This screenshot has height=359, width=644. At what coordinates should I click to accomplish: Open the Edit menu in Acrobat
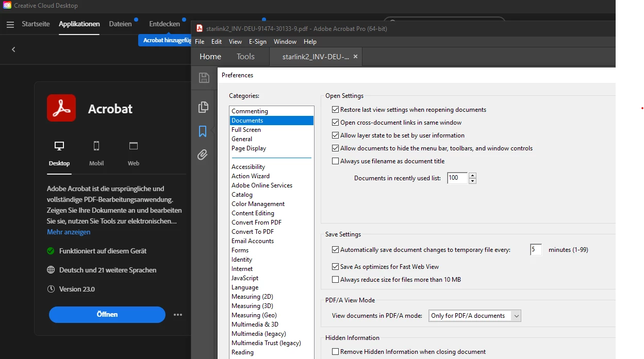coord(217,42)
